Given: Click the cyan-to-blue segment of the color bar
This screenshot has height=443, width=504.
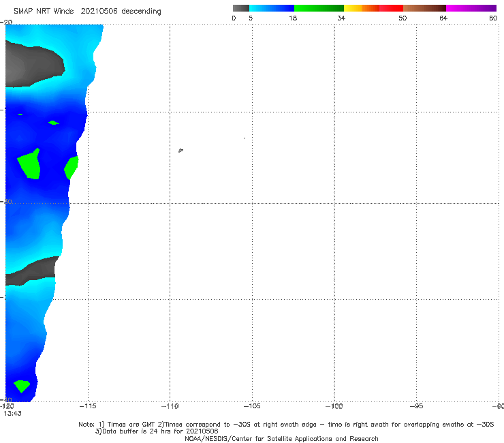Looking at the screenshot, I should pos(272,8).
